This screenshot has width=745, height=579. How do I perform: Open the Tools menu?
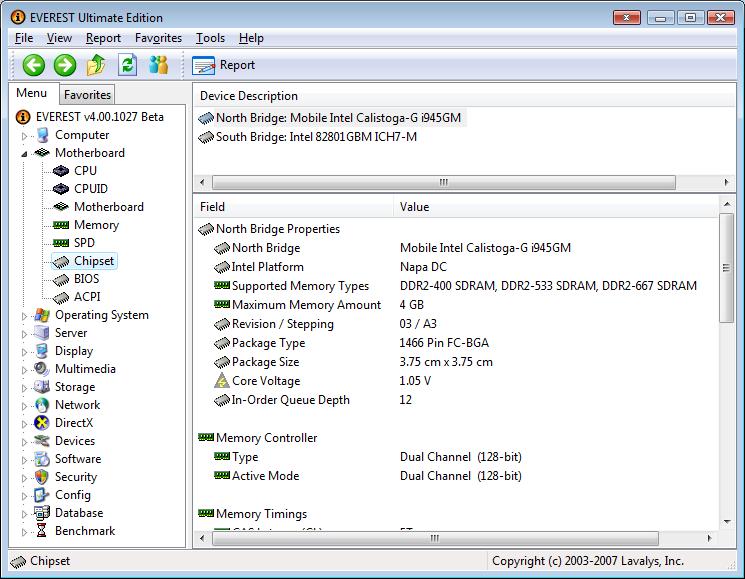point(210,38)
